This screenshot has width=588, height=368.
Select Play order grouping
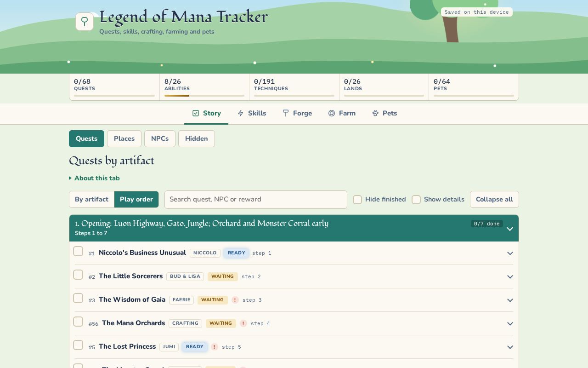[136, 199]
